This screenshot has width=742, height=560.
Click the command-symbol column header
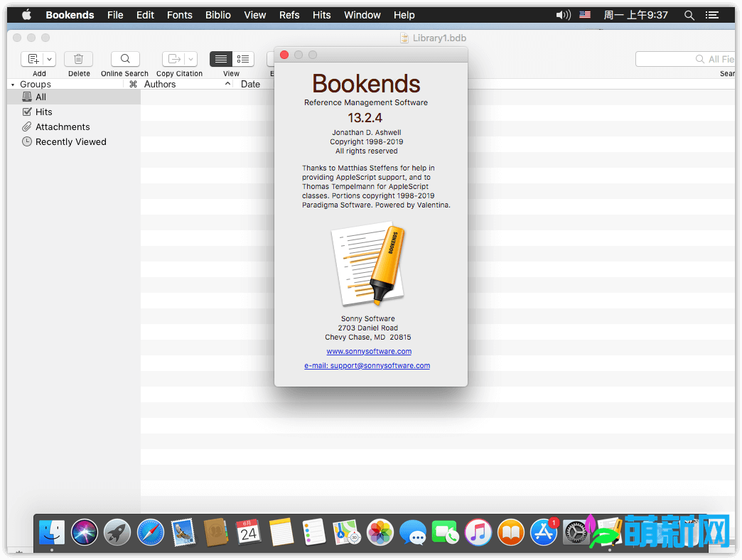point(133,84)
